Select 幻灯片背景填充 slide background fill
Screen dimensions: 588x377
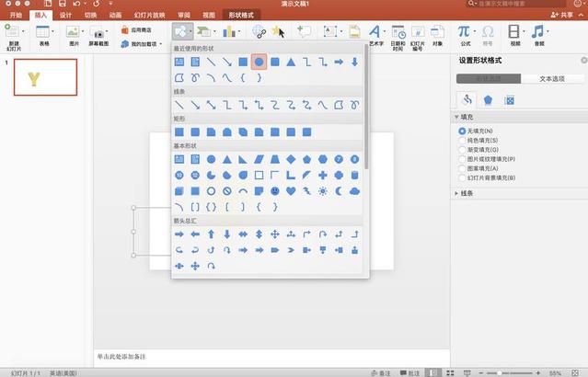coord(487,177)
